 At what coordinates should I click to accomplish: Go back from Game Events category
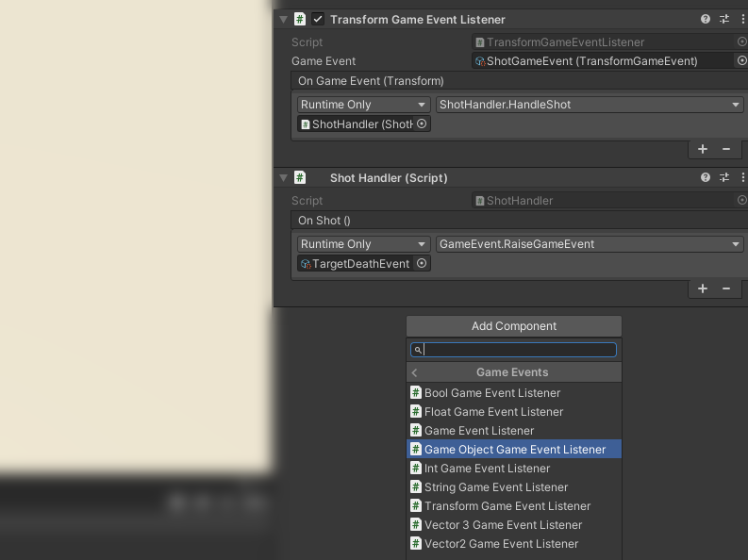pyautogui.click(x=414, y=372)
